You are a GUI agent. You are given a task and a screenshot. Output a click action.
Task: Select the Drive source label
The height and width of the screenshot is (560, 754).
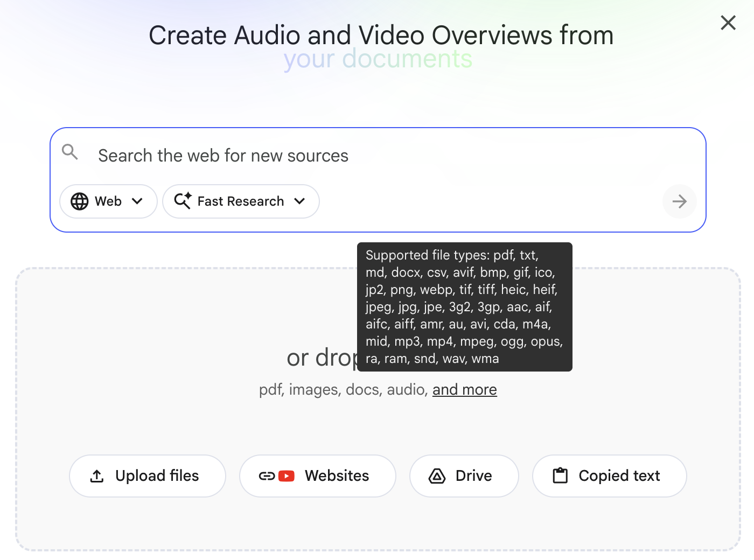pos(473,476)
